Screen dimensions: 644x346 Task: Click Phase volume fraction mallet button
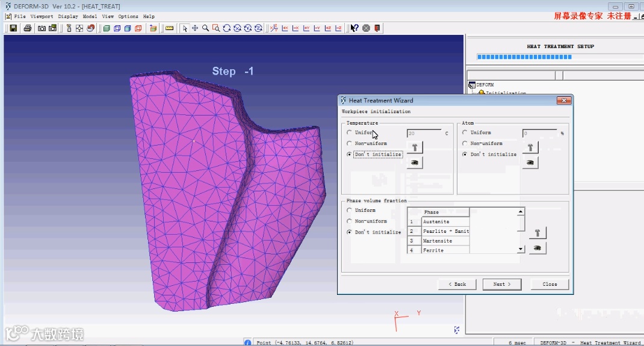click(x=537, y=233)
